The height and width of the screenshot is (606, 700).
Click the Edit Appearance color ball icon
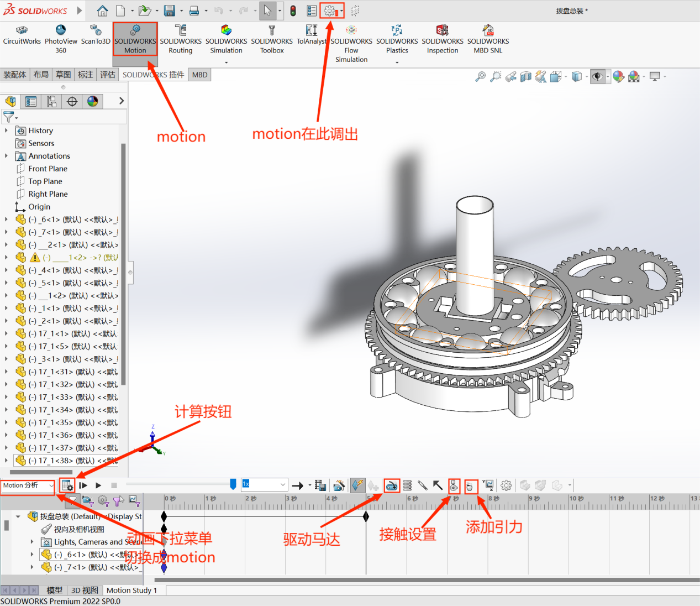618,76
